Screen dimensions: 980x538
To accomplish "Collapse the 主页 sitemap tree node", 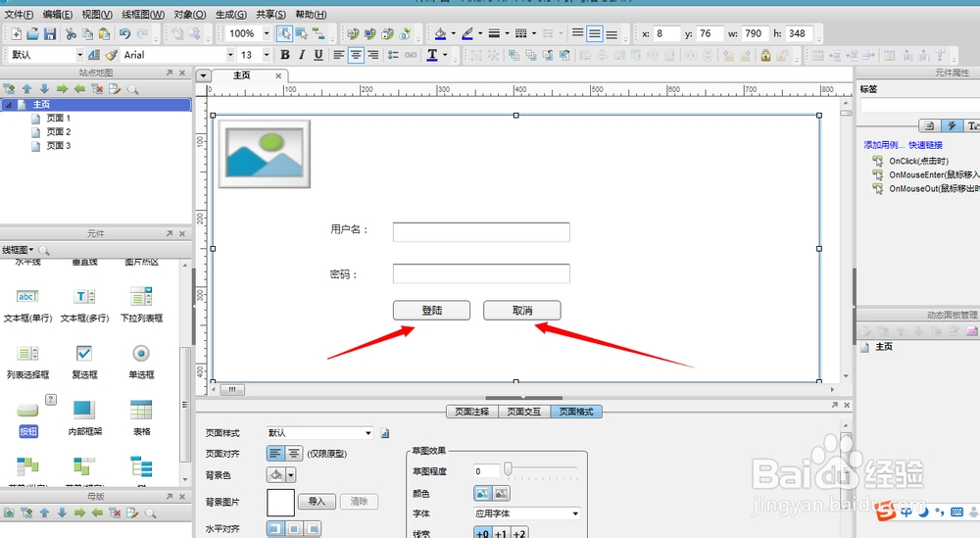I will pyautogui.click(x=9, y=105).
